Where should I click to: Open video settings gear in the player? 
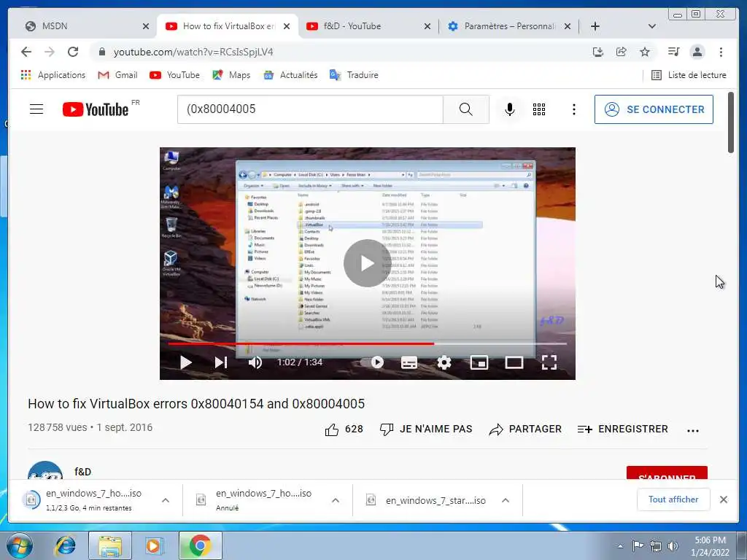pyautogui.click(x=444, y=362)
